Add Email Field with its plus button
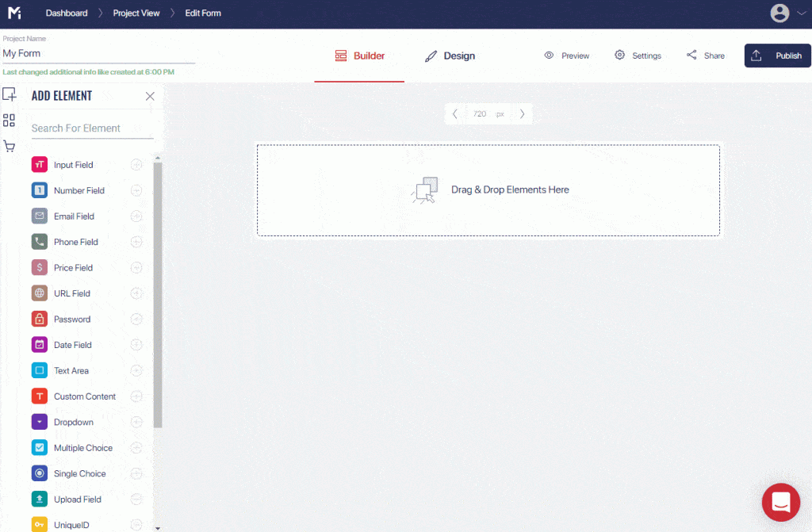Image resolution: width=812 pixels, height=532 pixels. click(136, 216)
